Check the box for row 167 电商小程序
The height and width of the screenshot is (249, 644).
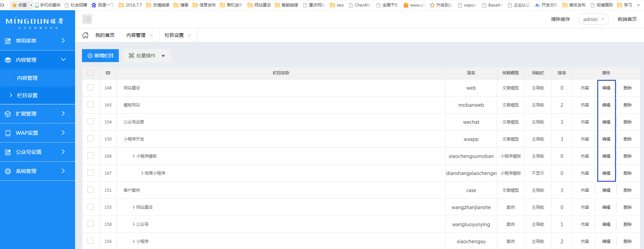coord(90,173)
